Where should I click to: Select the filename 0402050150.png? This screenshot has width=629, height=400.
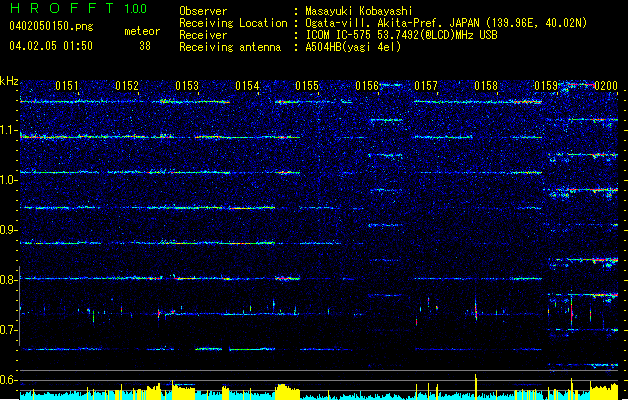[51, 27]
